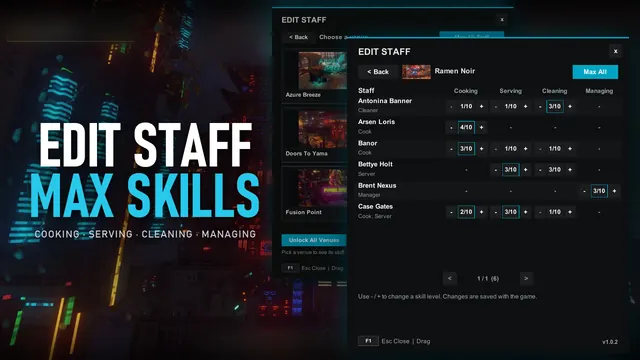Image resolution: width=640 pixels, height=360 pixels.
Task: Decrease Banor Serving skill
Action: [496, 149]
